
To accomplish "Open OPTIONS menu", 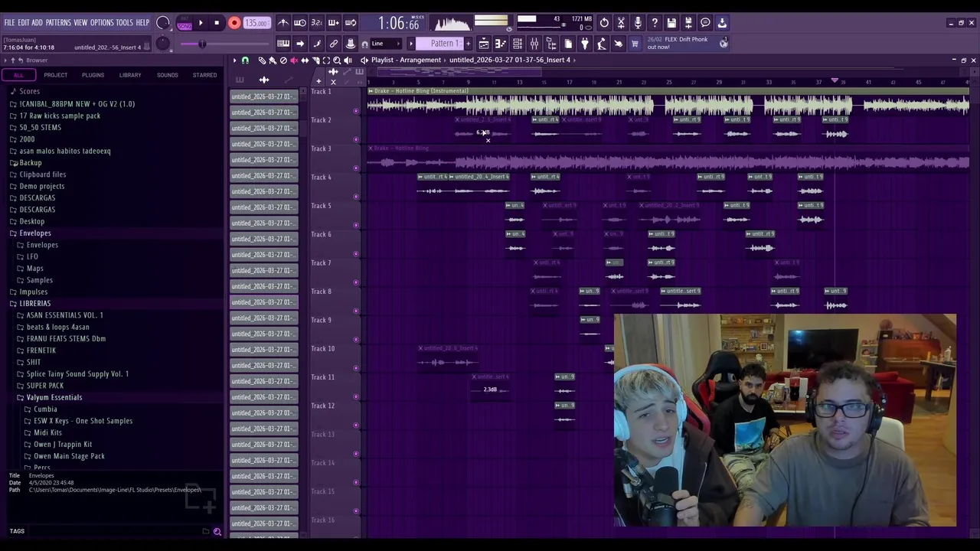I will tap(102, 23).
